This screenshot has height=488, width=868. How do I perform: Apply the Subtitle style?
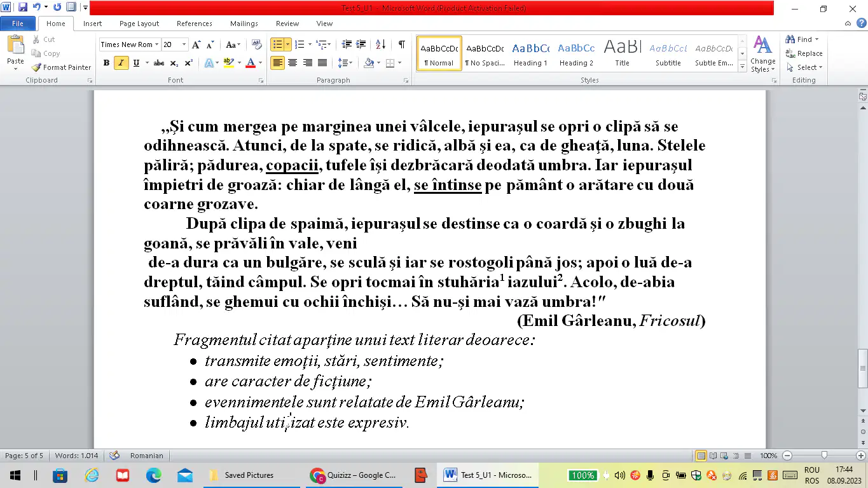coord(668,53)
